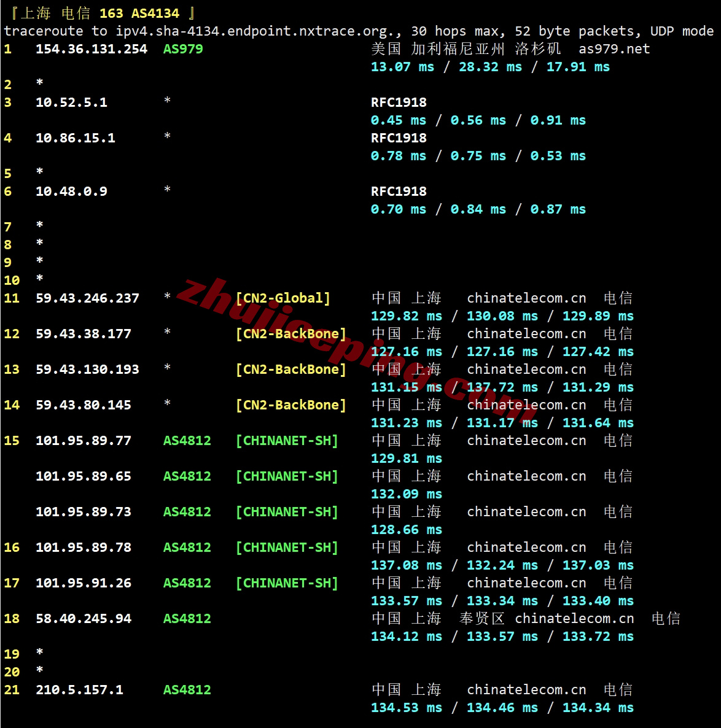The height and width of the screenshot is (728, 721).
Task: Select the IP 10.86.15.1 on hop 4
Action: tap(76, 138)
